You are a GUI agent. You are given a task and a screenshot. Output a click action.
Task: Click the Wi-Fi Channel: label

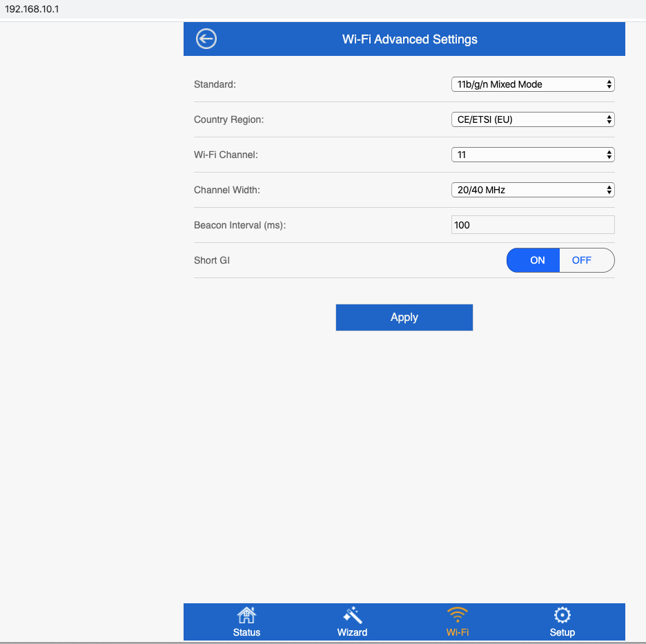[226, 155]
